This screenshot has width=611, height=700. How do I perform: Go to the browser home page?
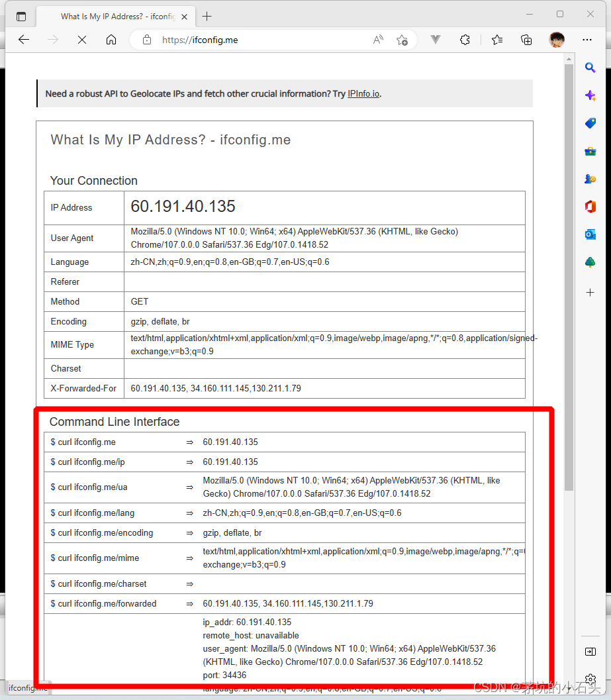point(111,40)
